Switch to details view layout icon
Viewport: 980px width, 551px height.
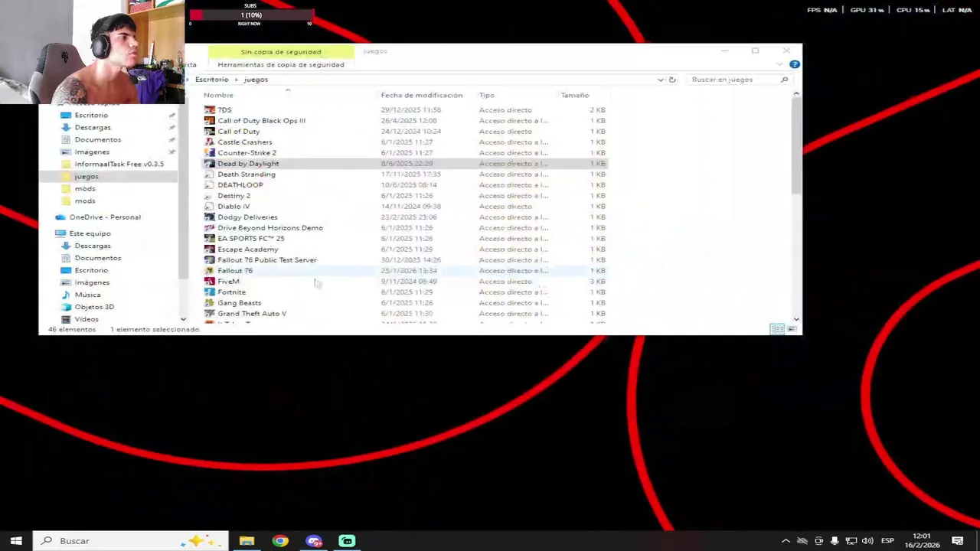tap(777, 329)
